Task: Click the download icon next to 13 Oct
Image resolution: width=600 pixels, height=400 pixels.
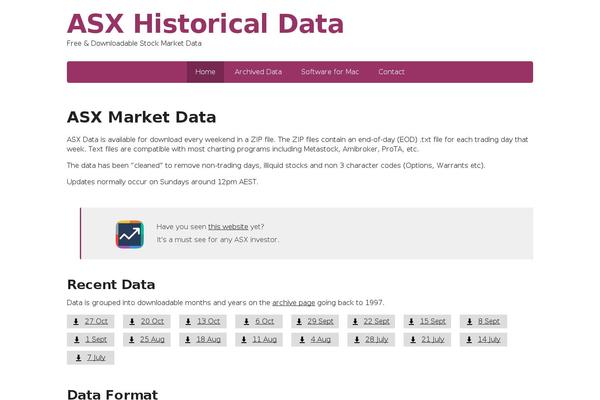Action: (x=188, y=322)
